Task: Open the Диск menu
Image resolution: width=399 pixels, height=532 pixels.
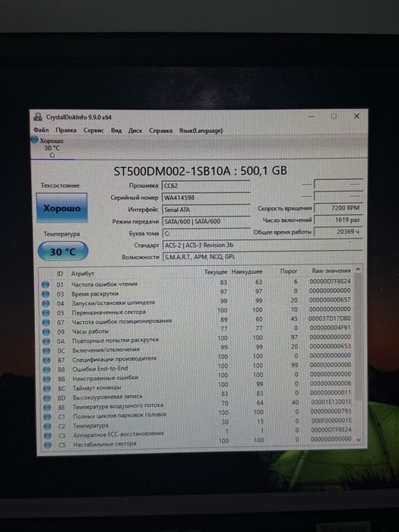Action: pos(135,130)
